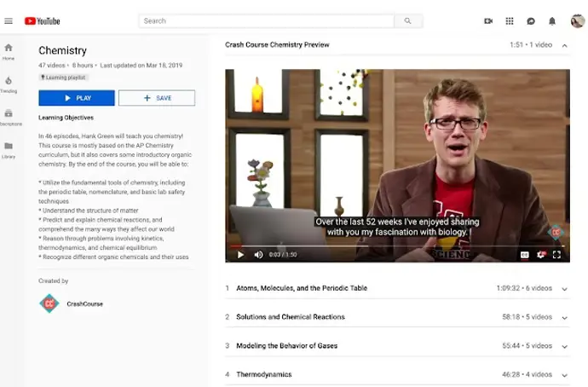Click the 47 videos count text
The image size is (588, 387).
tap(52, 66)
